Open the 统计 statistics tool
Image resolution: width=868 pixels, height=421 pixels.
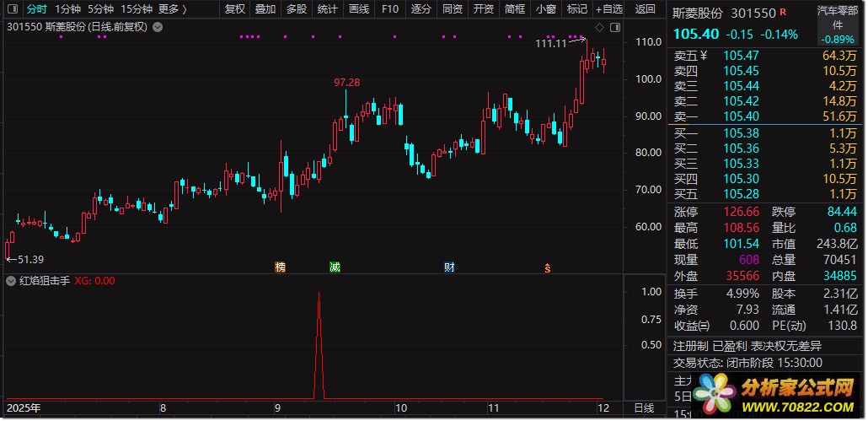point(328,9)
